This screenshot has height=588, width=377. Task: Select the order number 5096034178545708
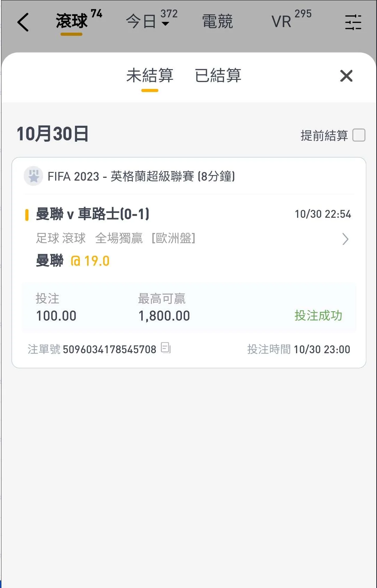tap(109, 349)
